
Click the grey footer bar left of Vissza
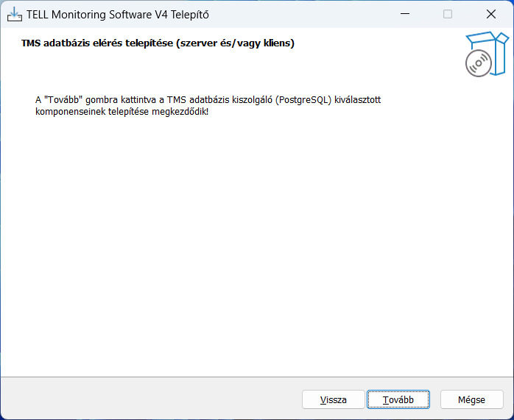[151, 399]
